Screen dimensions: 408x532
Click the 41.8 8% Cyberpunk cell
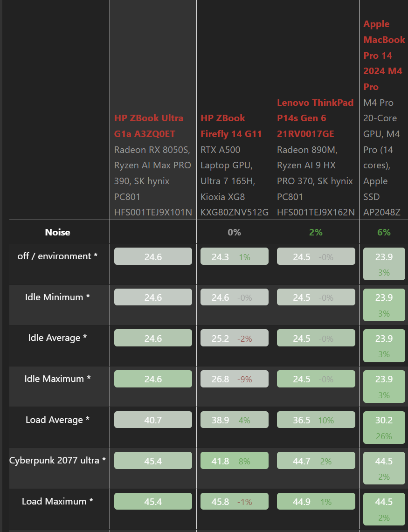[235, 460]
